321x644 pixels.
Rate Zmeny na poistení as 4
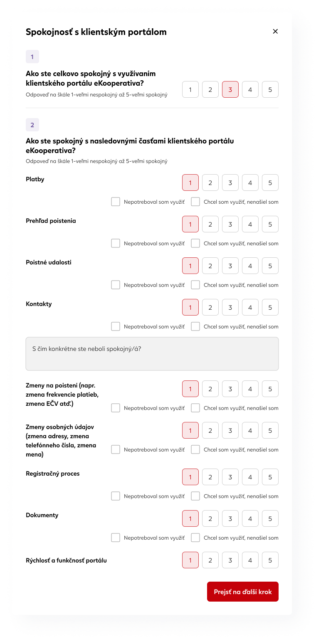click(x=250, y=389)
